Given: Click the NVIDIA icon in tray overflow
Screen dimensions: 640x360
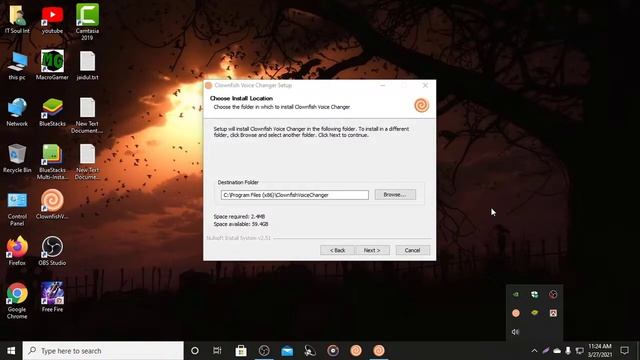Looking at the screenshot, I should pyautogui.click(x=516, y=294).
